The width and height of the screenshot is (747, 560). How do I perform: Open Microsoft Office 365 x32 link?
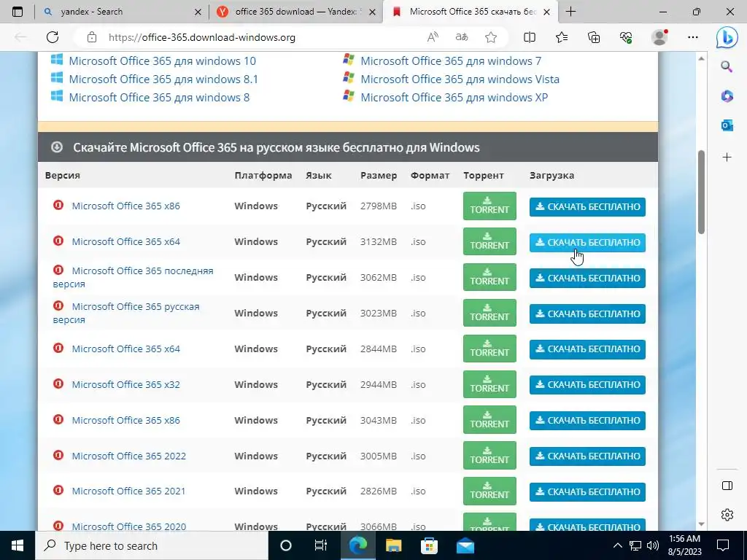[125, 384]
